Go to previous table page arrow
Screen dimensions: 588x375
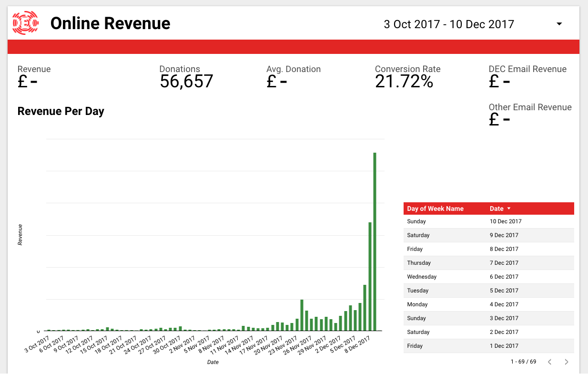point(549,362)
